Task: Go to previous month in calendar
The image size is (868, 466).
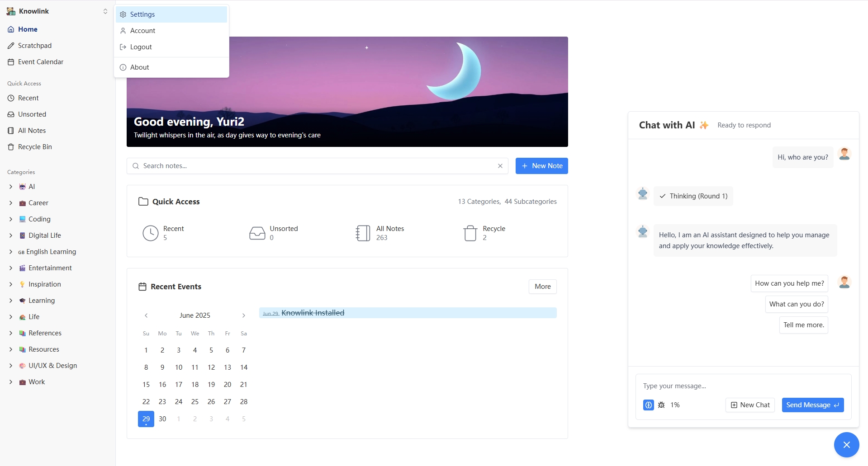Action: tap(146, 315)
